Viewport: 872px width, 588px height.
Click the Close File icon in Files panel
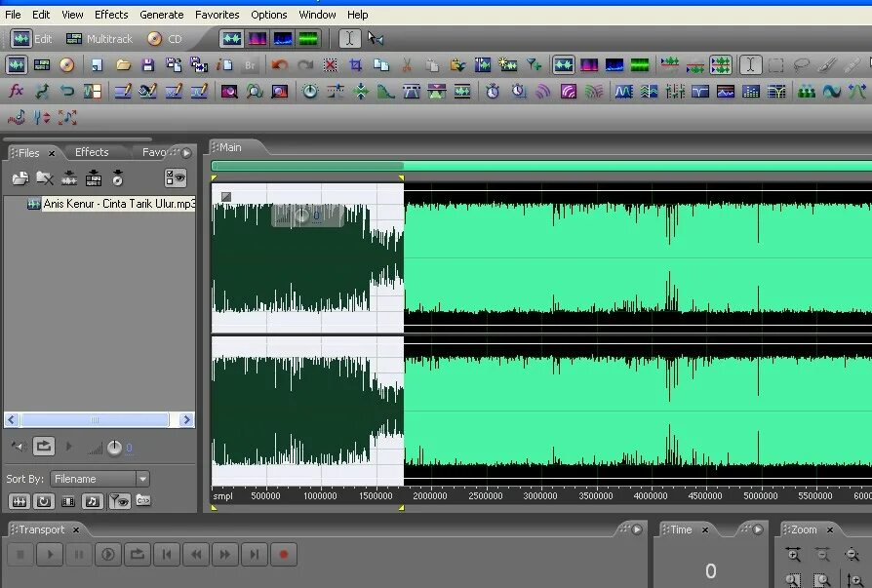click(x=45, y=177)
